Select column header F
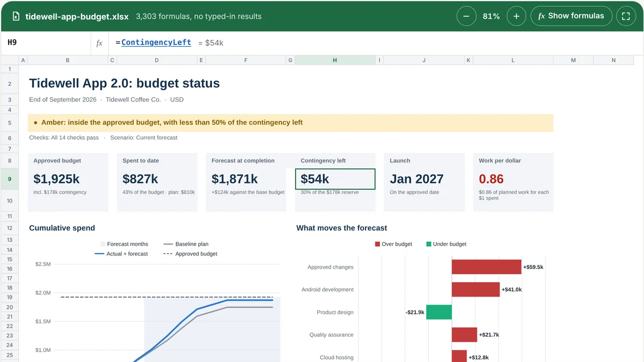The width and height of the screenshot is (644, 362). (246, 60)
